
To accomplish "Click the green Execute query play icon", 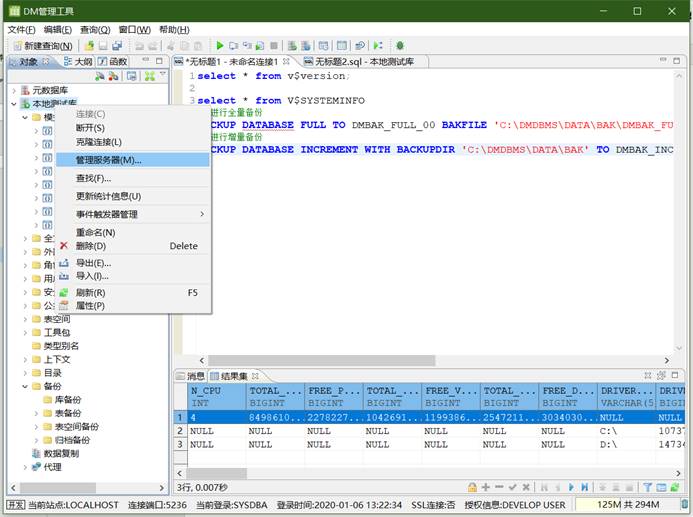I will tap(220, 46).
